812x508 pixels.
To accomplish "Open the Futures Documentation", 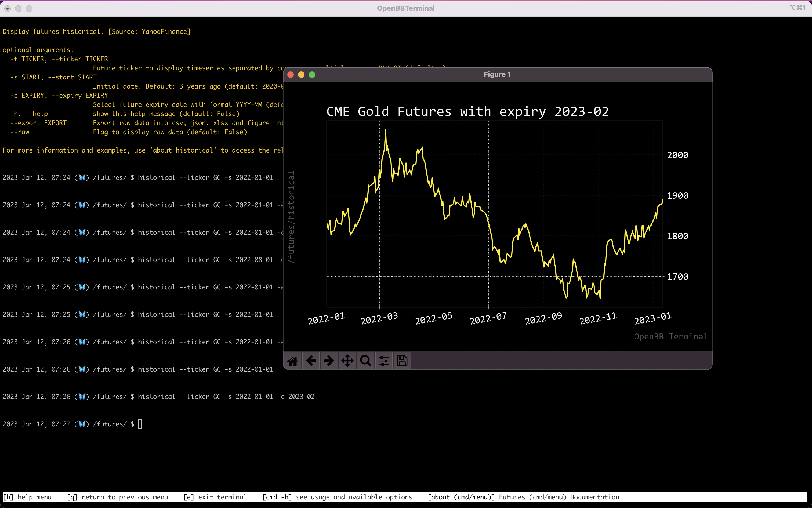I will tap(559, 497).
